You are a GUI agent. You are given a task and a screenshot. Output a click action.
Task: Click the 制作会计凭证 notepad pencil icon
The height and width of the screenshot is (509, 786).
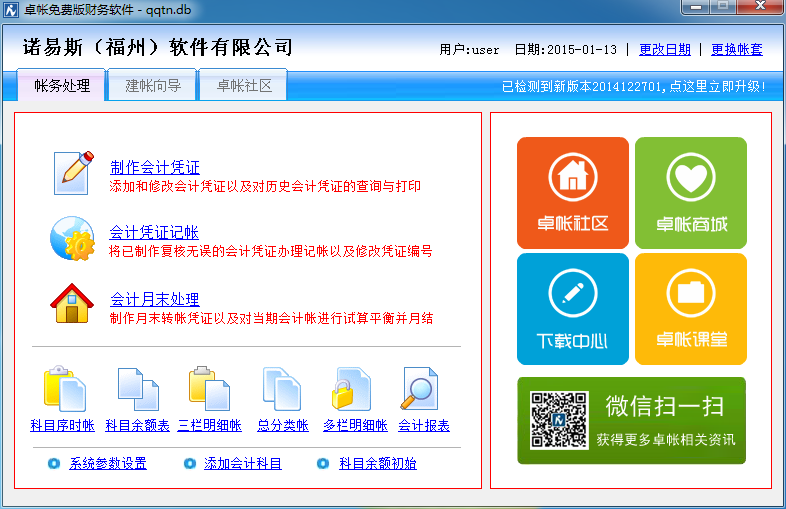click(73, 172)
